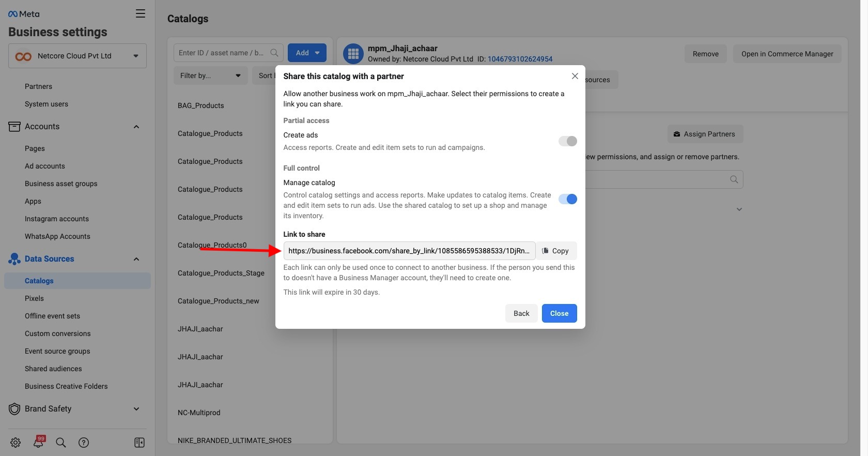The image size is (868, 456).
Task: Select NC-Multiprod catalog in the list
Action: click(x=199, y=413)
